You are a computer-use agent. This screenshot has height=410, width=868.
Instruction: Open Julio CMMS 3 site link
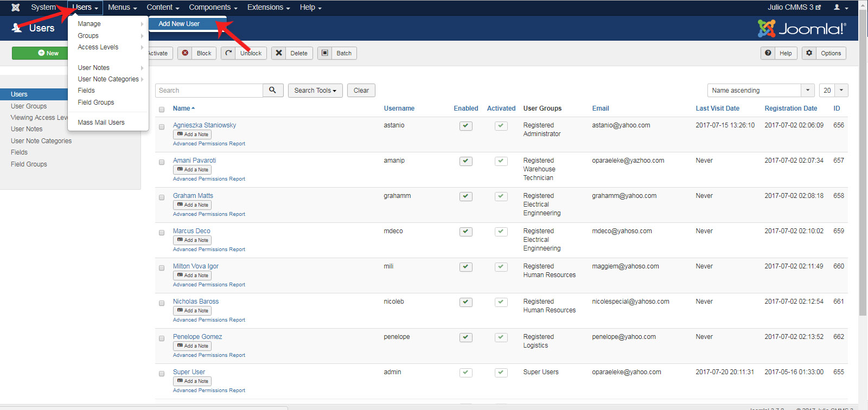pyautogui.click(x=794, y=8)
